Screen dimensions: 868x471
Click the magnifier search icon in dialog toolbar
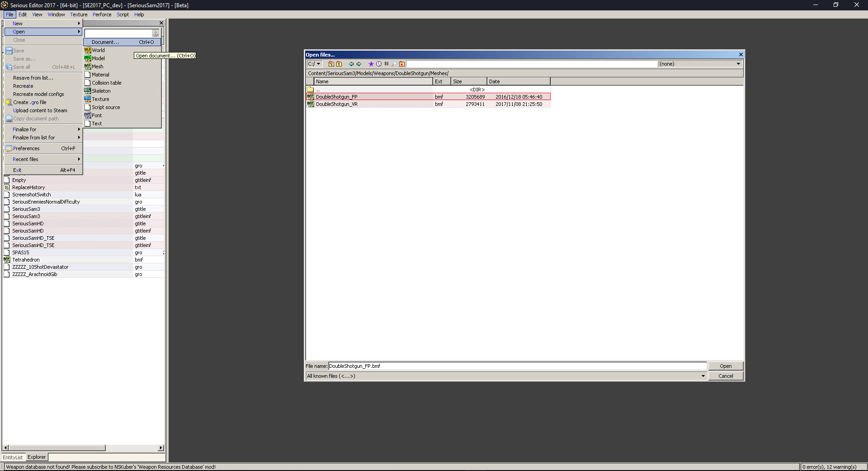[394, 64]
